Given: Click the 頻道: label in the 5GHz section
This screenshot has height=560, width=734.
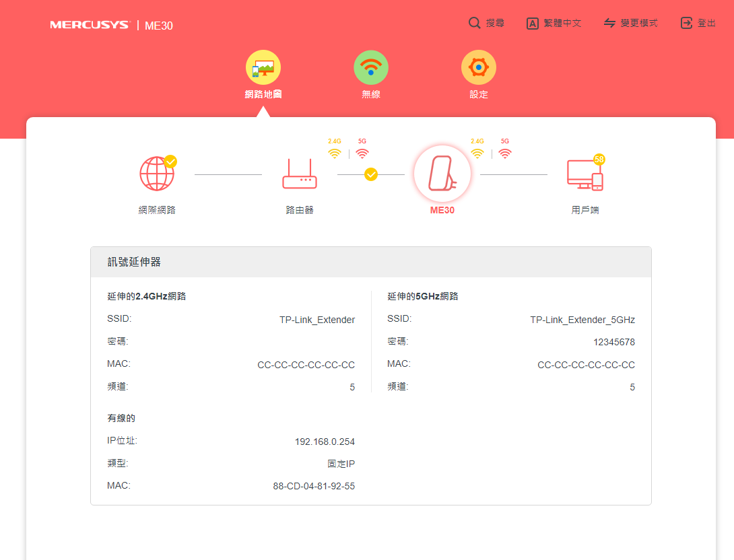Looking at the screenshot, I should pos(398,386).
